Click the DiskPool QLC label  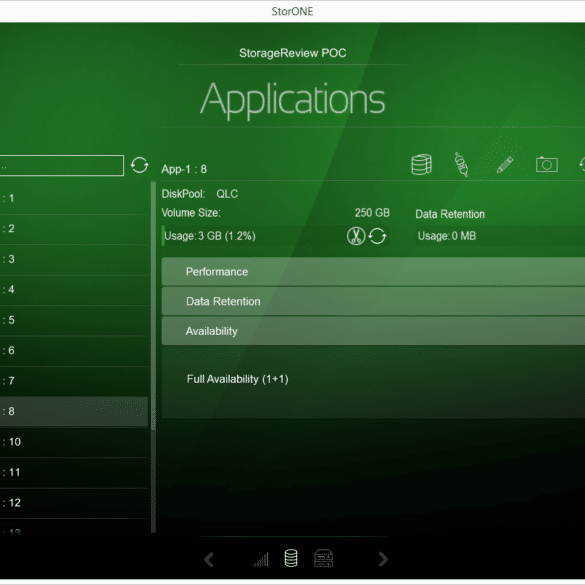point(200,194)
